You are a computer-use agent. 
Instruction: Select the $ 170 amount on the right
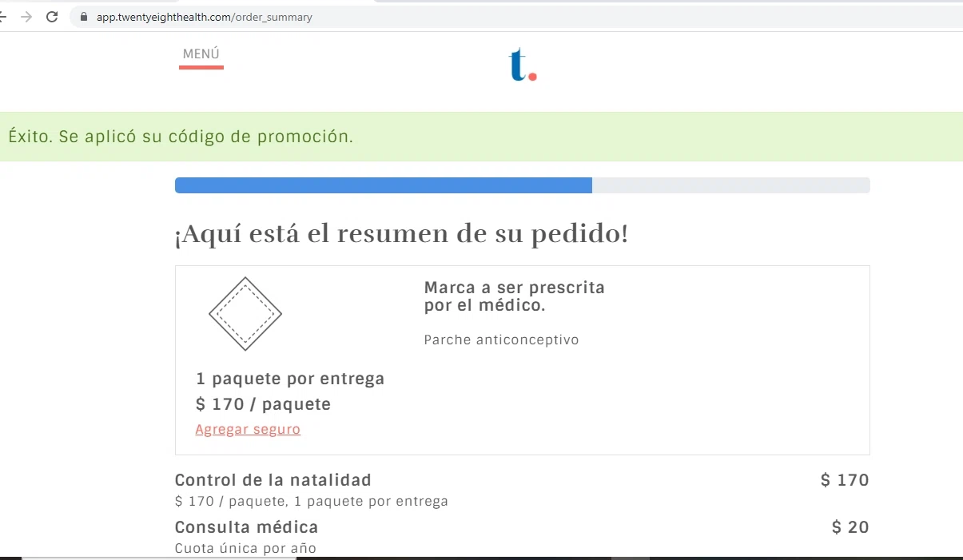pos(845,480)
